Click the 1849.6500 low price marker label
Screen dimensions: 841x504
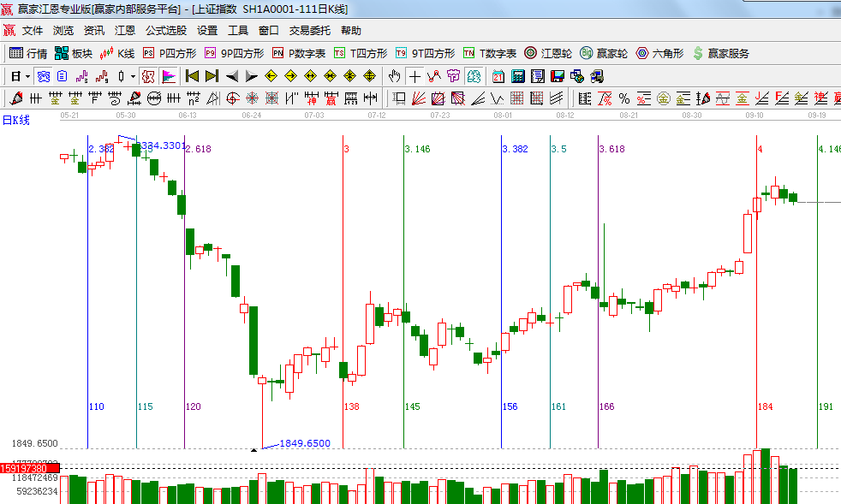click(x=305, y=443)
